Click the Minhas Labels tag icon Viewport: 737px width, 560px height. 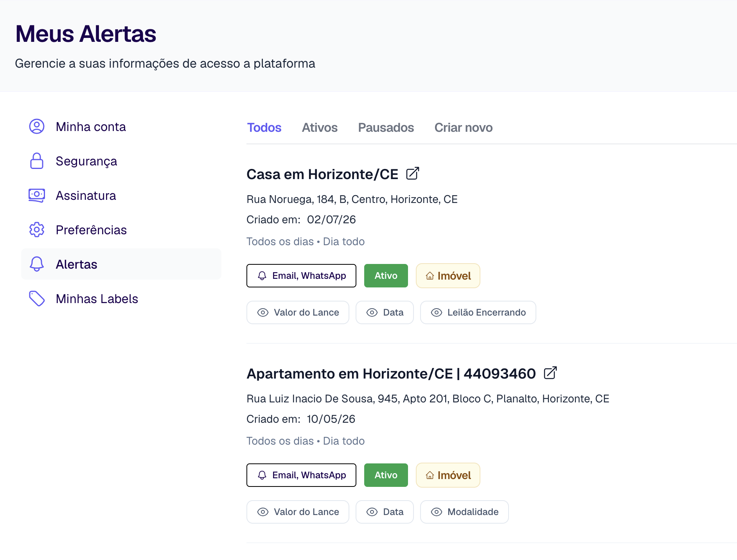coord(37,298)
